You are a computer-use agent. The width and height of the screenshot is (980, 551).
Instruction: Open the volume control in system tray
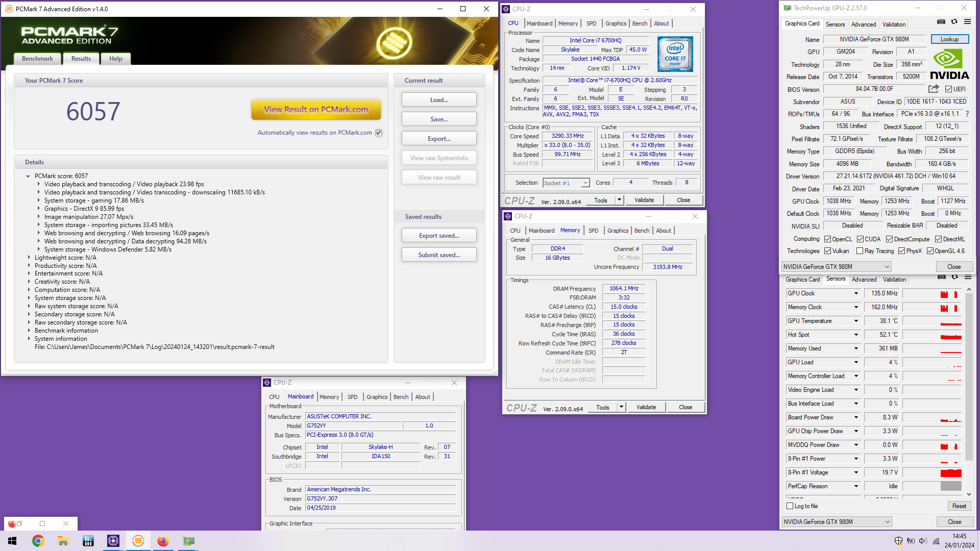923,541
